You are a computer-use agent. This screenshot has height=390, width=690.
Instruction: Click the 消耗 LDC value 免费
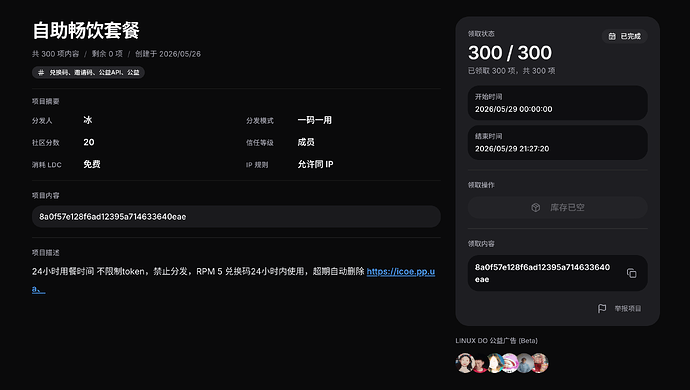point(92,164)
